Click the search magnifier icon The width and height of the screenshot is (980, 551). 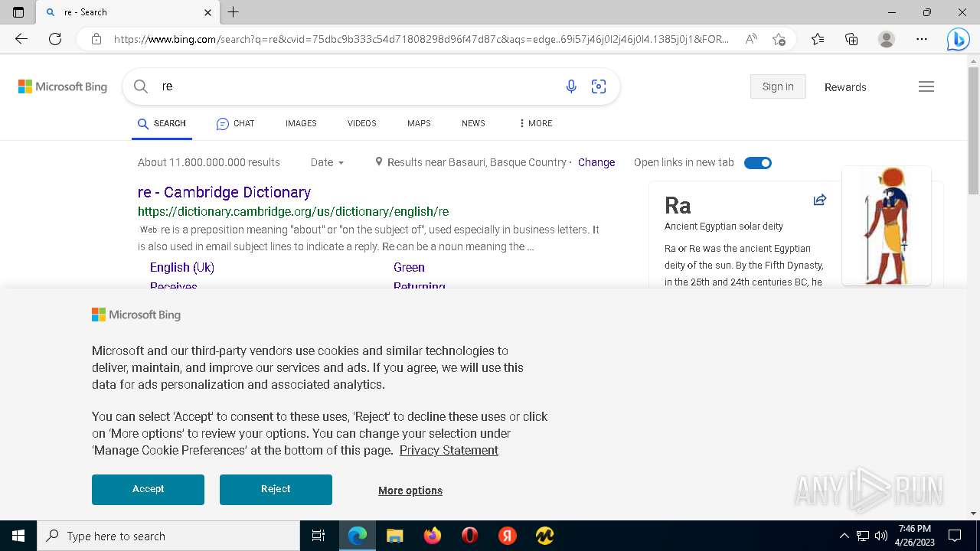pyautogui.click(x=141, y=86)
